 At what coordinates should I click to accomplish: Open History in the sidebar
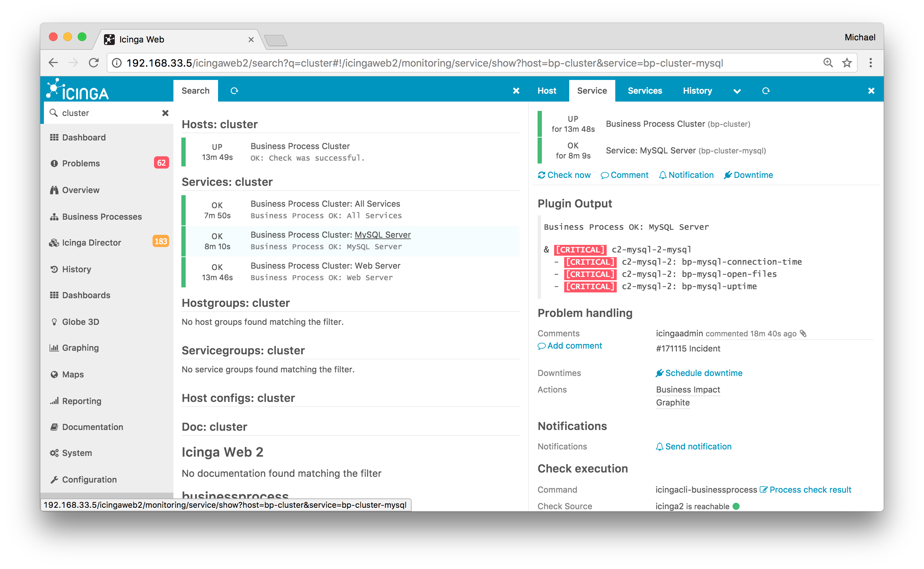107,269
